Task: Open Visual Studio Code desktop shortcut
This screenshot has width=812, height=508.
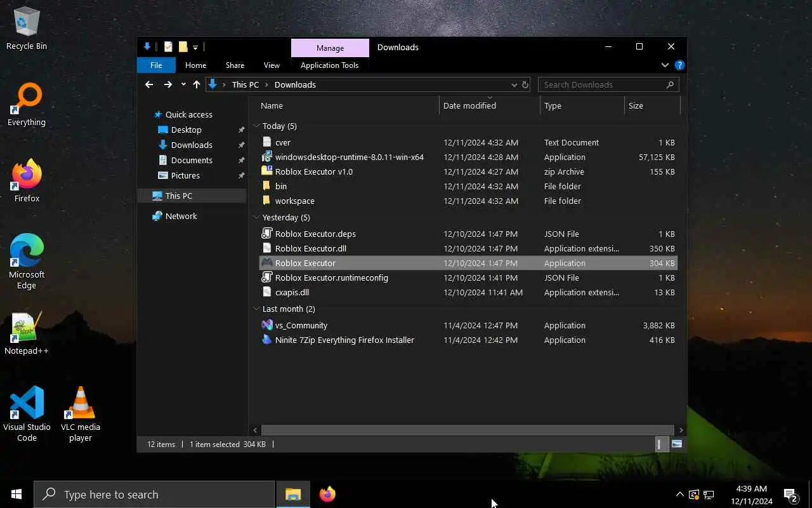Action: pyautogui.click(x=27, y=414)
